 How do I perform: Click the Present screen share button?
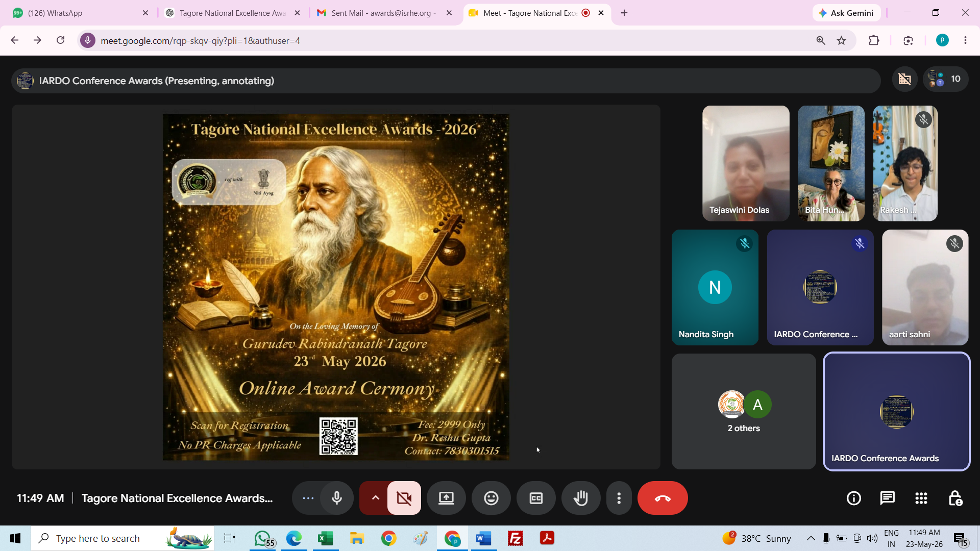point(446,498)
